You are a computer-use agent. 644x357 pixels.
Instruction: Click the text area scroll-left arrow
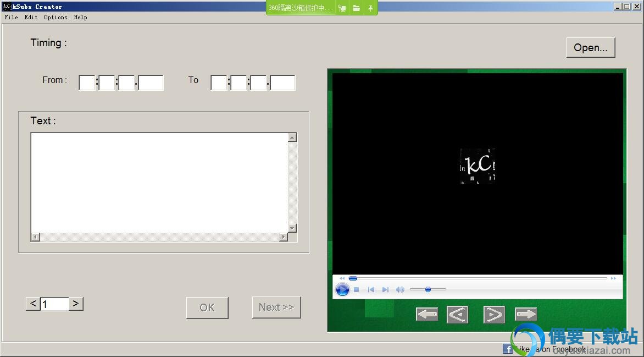click(36, 237)
